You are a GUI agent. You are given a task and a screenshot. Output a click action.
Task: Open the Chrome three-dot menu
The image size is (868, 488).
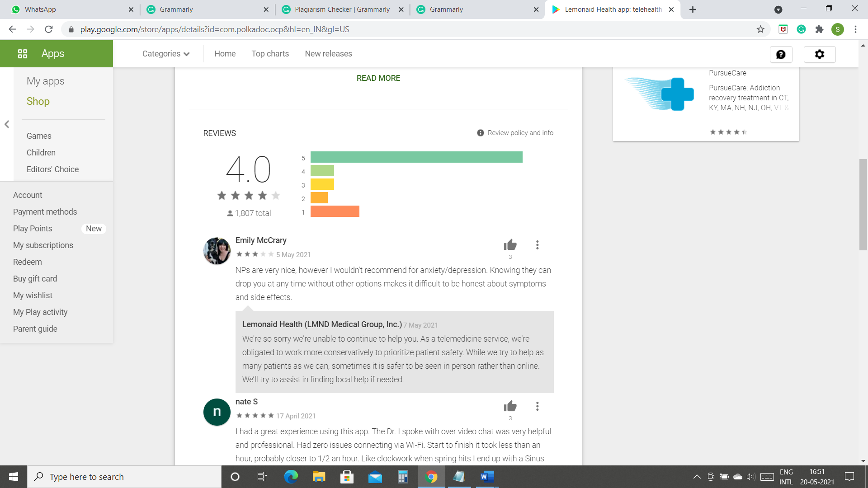pyautogui.click(x=855, y=29)
